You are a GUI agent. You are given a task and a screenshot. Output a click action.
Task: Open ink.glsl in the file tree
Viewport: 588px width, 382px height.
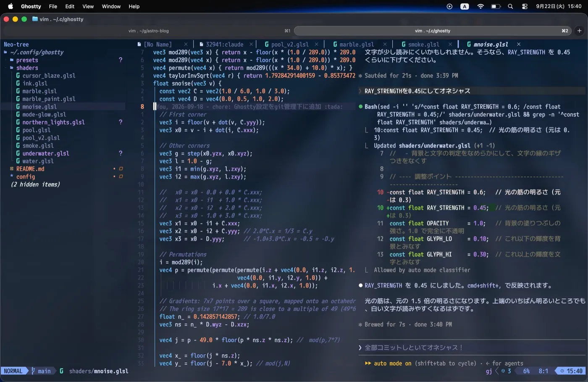coord(35,83)
